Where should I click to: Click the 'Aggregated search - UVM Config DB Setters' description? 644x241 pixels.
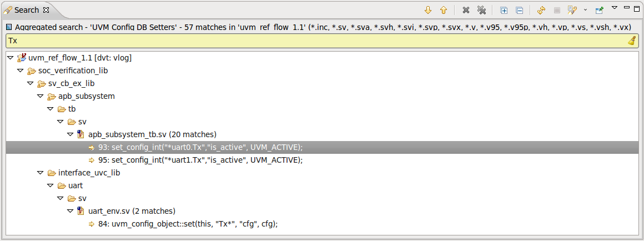click(x=321, y=28)
